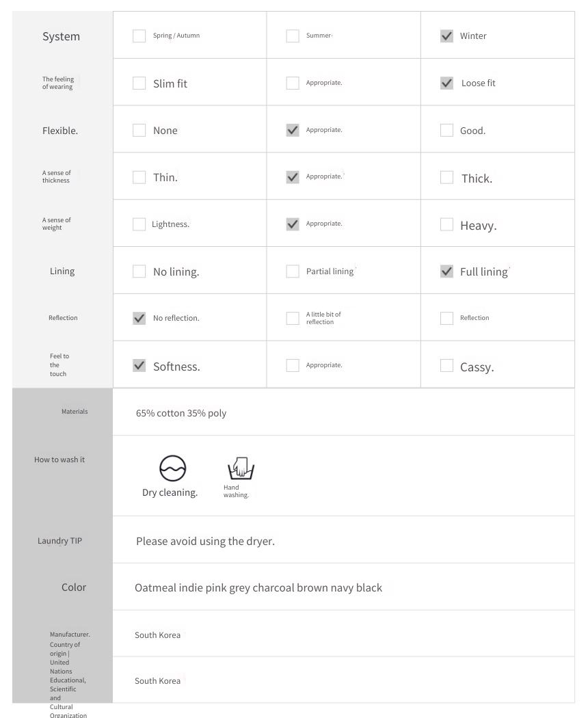Uncheck the No reflection checkbox

(139, 318)
